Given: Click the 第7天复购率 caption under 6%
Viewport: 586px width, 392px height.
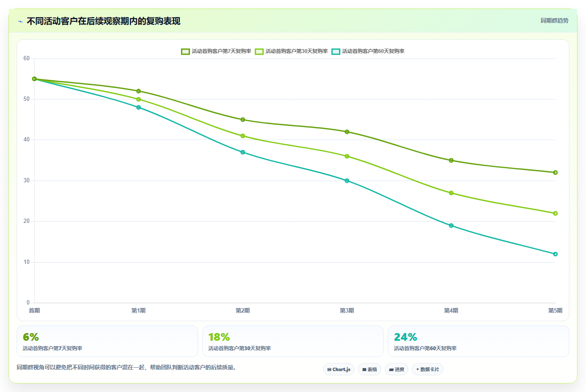Looking at the screenshot, I should pos(53,348).
